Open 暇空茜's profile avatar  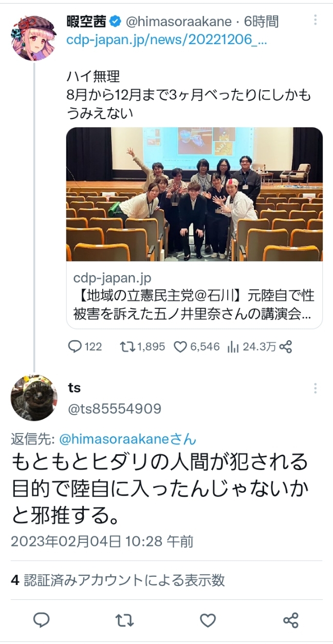pyautogui.click(x=34, y=37)
